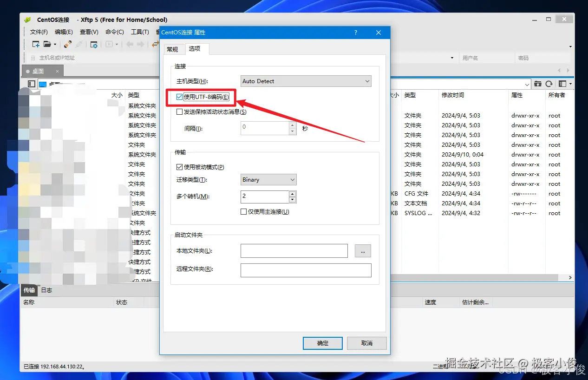Decrease the 多个转机 value with down arrow
The image size is (588, 380).
292,200
